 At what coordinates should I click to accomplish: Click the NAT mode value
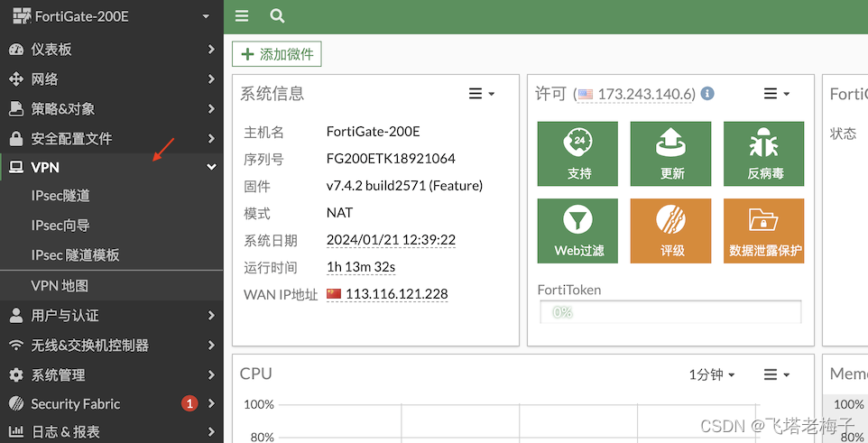(x=339, y=213)
